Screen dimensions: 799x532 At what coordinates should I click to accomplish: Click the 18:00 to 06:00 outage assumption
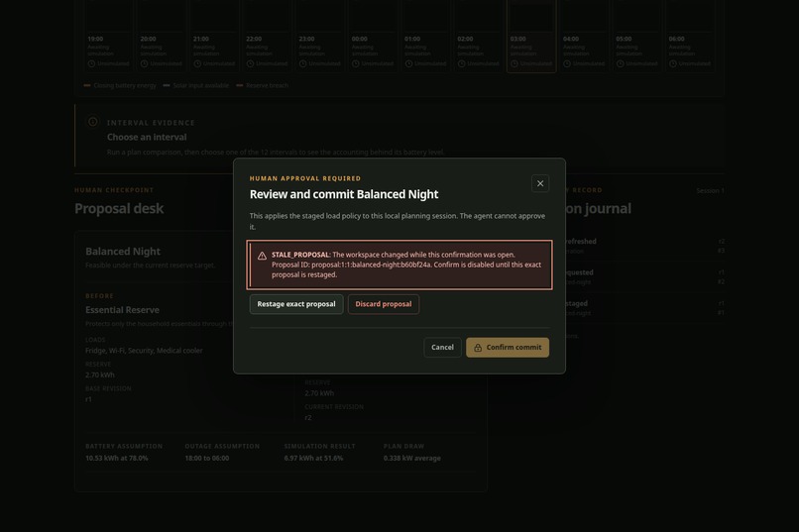tap(207, 458)
